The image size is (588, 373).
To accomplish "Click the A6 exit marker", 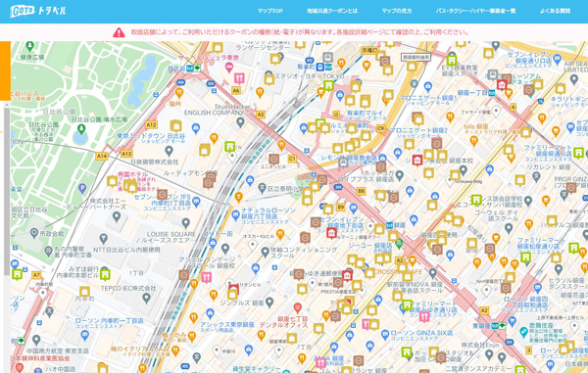I will pos(236,90).
